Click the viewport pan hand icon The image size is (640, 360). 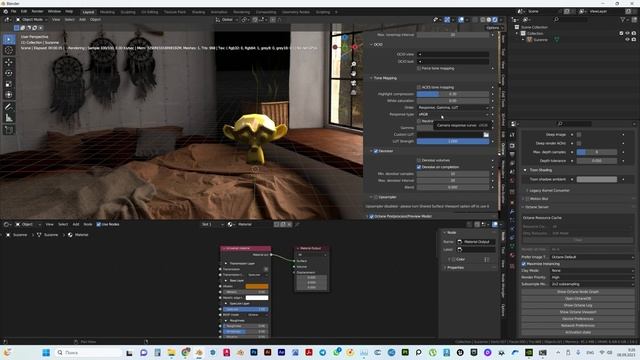tap(353, 73)
